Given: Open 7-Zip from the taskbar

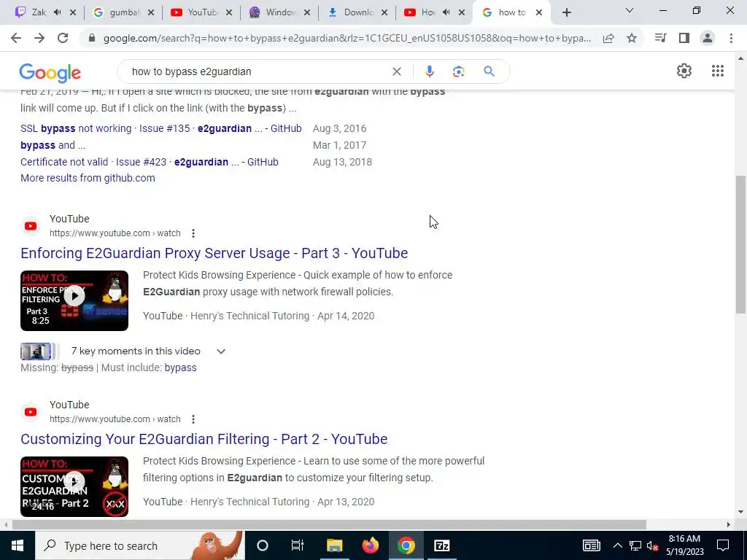Looking at the screenshot, I should tap(441, 545).
